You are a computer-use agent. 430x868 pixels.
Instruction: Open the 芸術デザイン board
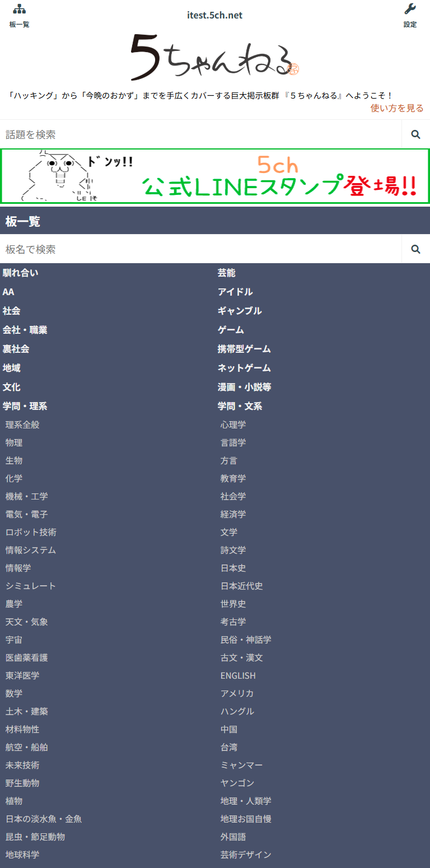click(x=246, y=855)
